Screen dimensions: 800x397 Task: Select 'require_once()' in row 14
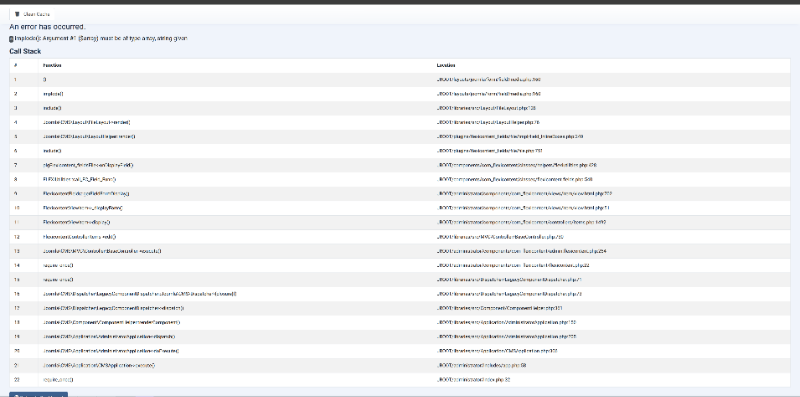[x=58, y=265]
